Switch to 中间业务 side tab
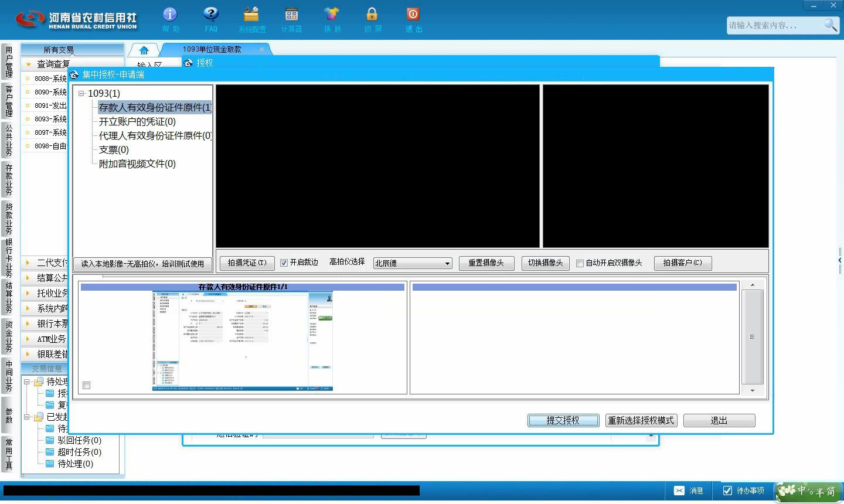This screenshot has width=844, height=504. (8, 376)
